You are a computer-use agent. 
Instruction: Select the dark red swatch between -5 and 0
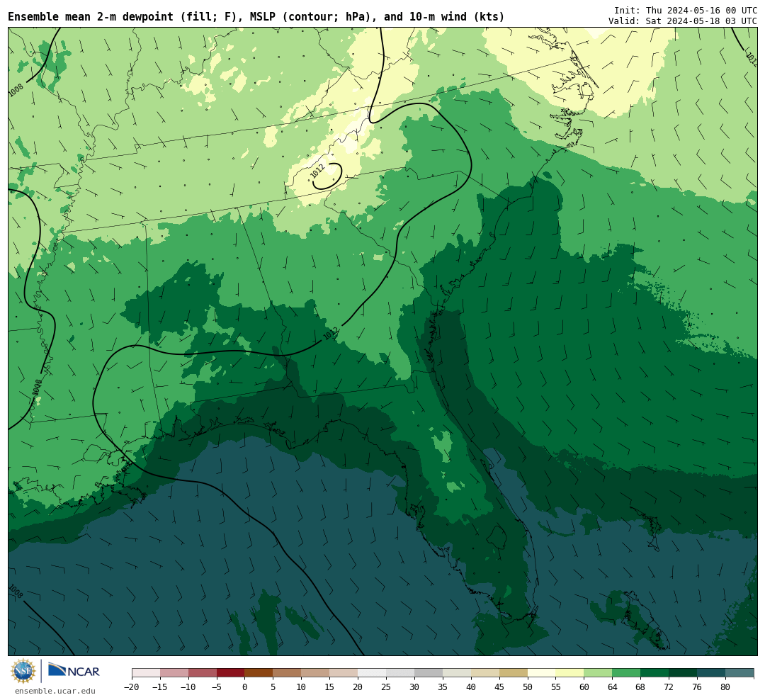tap(230, 673)
